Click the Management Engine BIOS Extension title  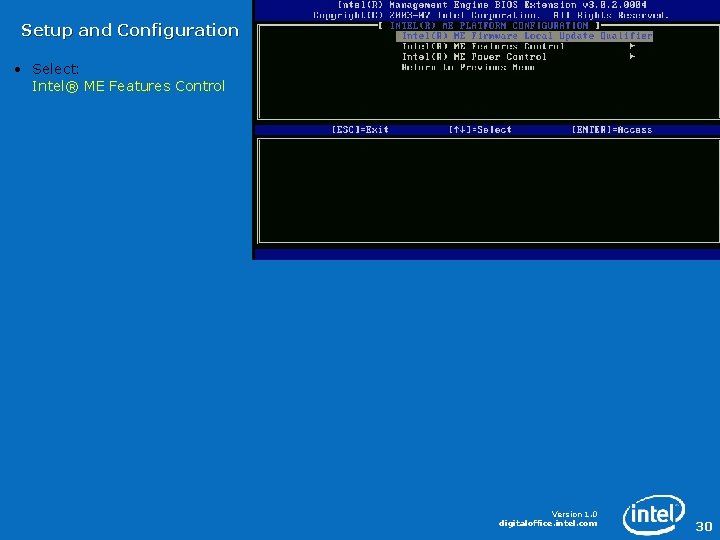492,5
